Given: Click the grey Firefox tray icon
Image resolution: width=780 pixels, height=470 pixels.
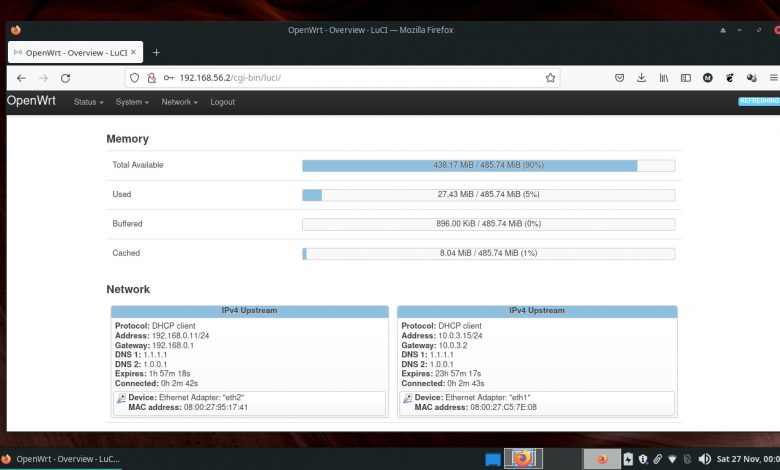Looking at the screenshot, I should [602, 459].
